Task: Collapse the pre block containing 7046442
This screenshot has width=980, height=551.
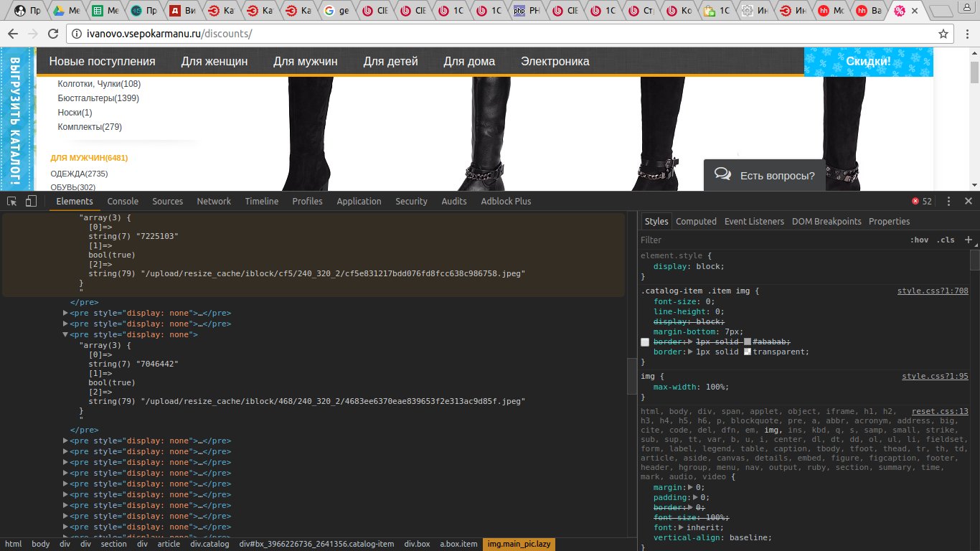Action: click(x=66, y=335)
